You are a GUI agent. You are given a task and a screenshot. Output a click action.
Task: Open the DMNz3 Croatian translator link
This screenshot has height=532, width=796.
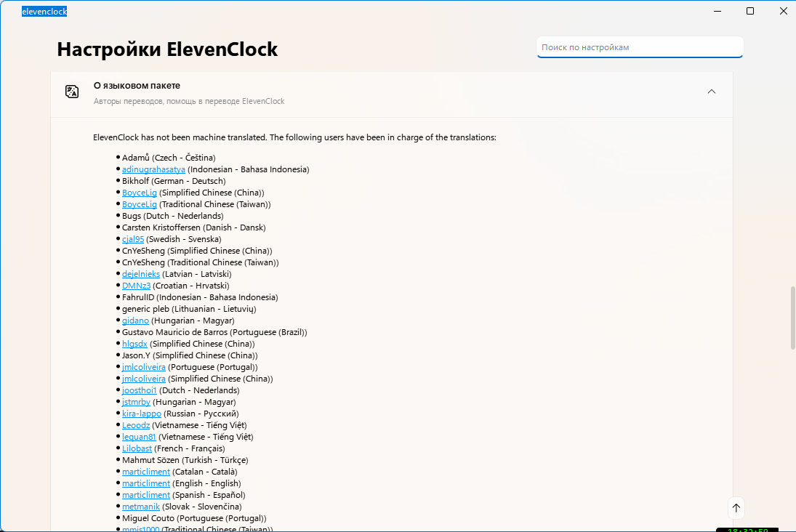coord(136,286)
